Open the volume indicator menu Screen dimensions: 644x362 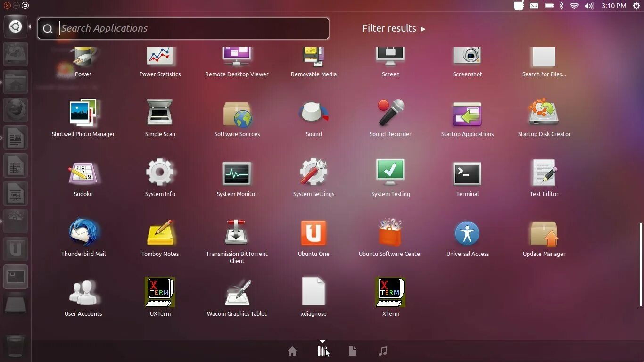pos(589,6)
